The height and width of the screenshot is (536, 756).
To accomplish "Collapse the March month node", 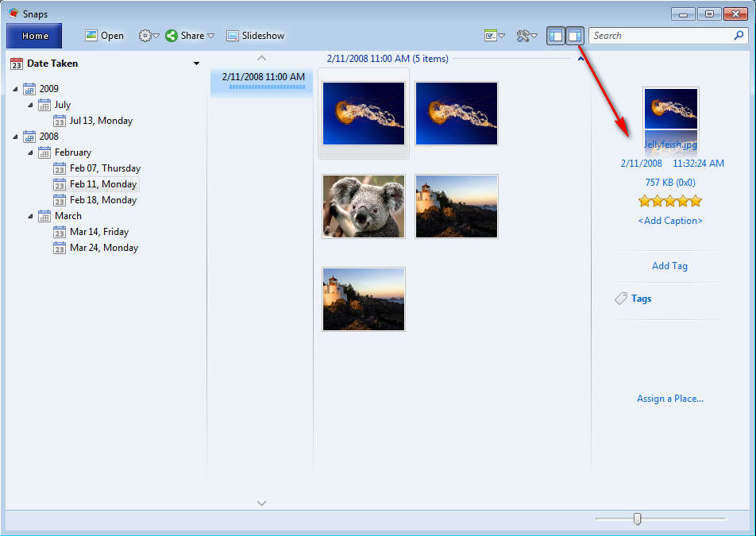I will [x=30, y=217].
